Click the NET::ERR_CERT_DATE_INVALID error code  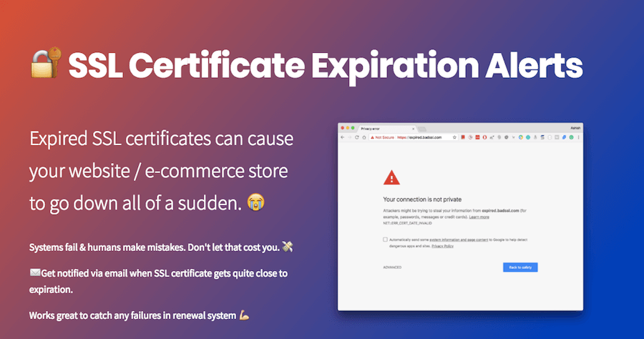click(407, 223)
